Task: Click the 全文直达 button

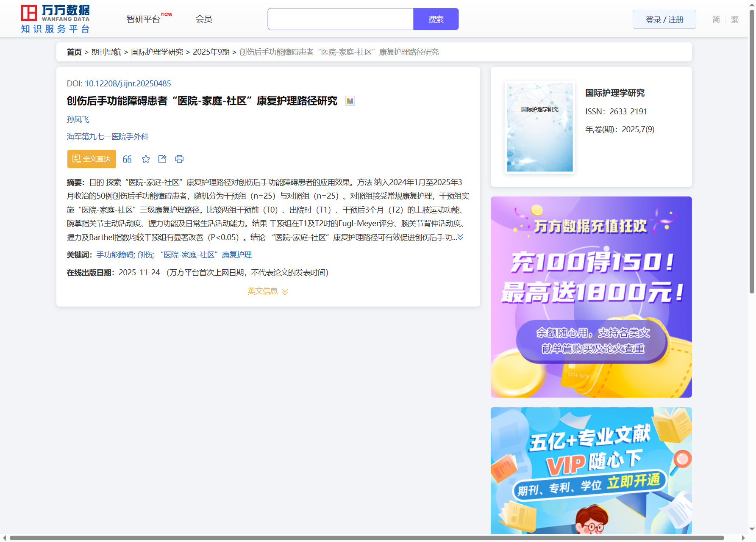Action: tap(92, 159)
